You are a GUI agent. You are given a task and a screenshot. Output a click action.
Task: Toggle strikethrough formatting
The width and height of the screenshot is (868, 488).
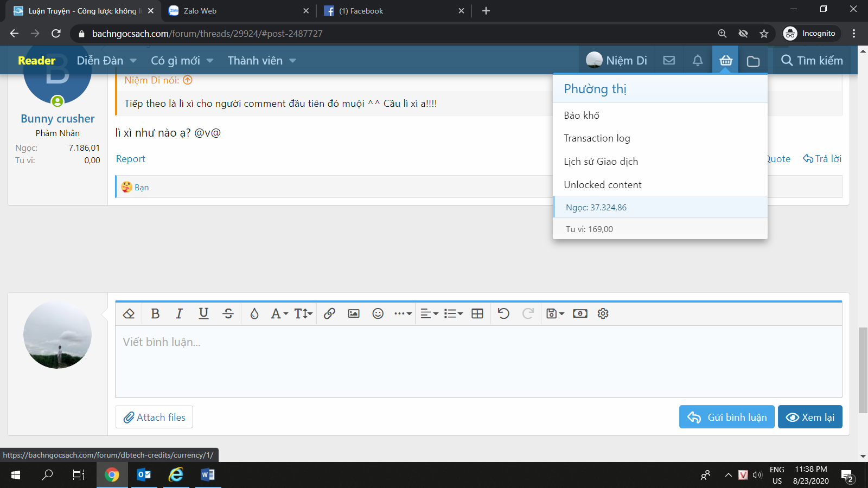tap(228, 313)
